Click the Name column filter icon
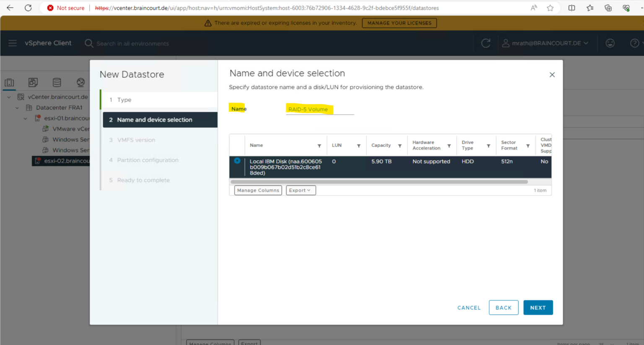 [319, 146]
